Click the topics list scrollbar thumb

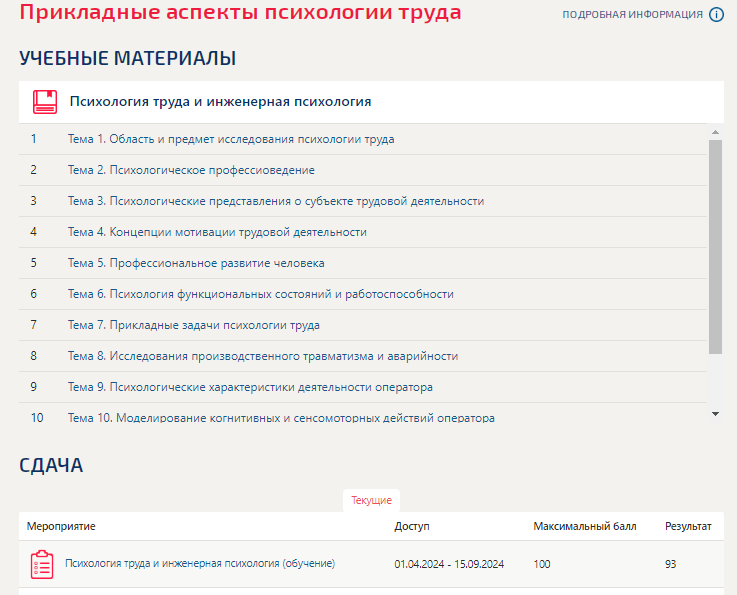pyautogui.click(x=715, y=245)
